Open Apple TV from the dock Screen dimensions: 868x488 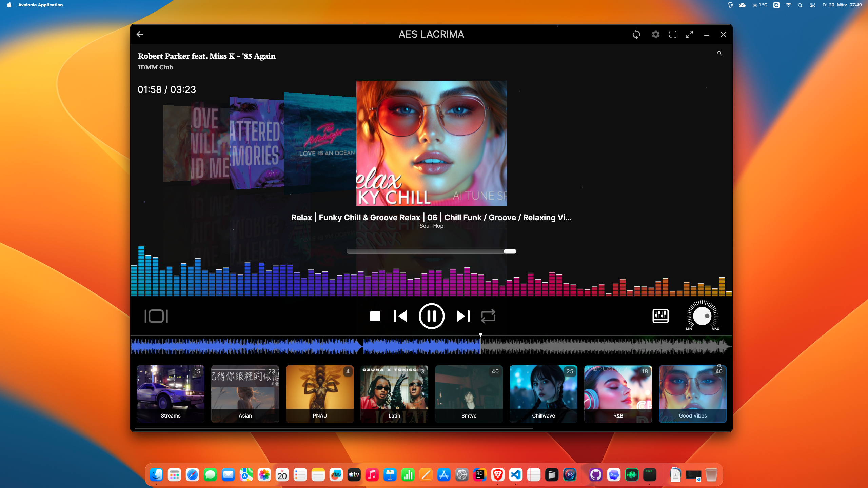coord(354,475)
